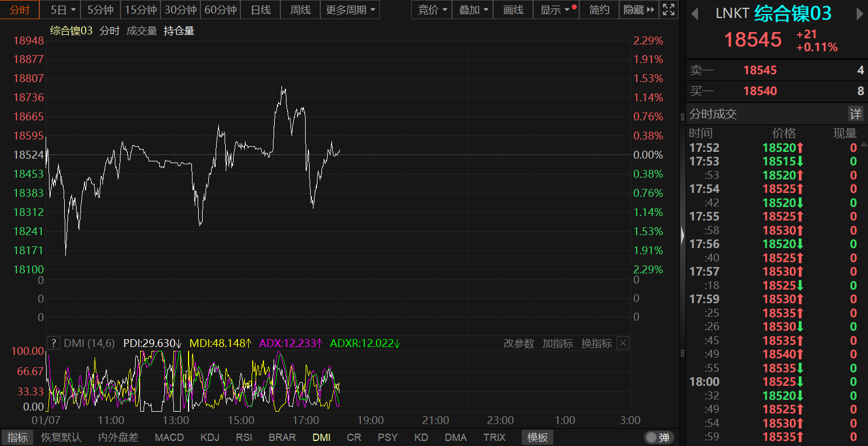This screenshot has height=446, width=868.
Task: Select the MACD indicator tab
Action: pyautogui.click(x=169, y=438)
